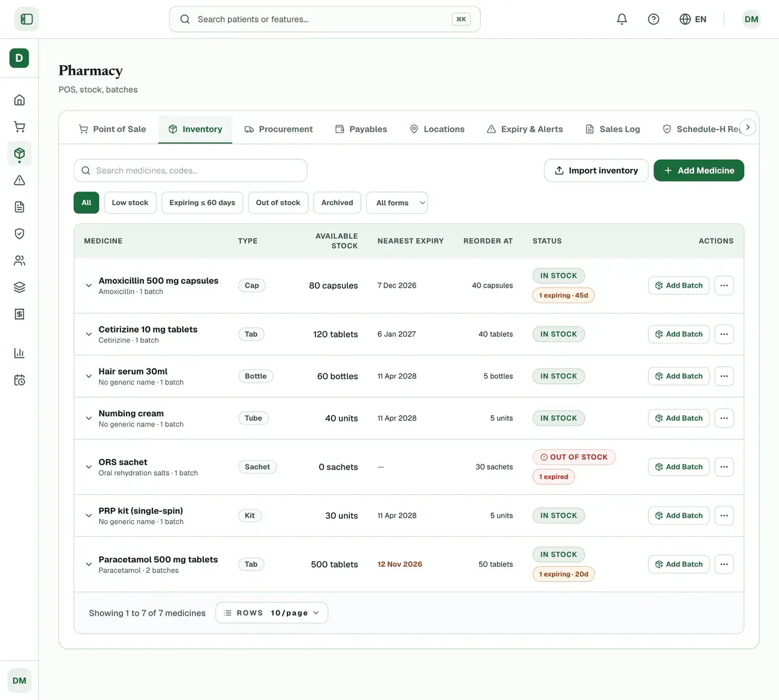Open more actions for ORS sachet

point(724,467)
